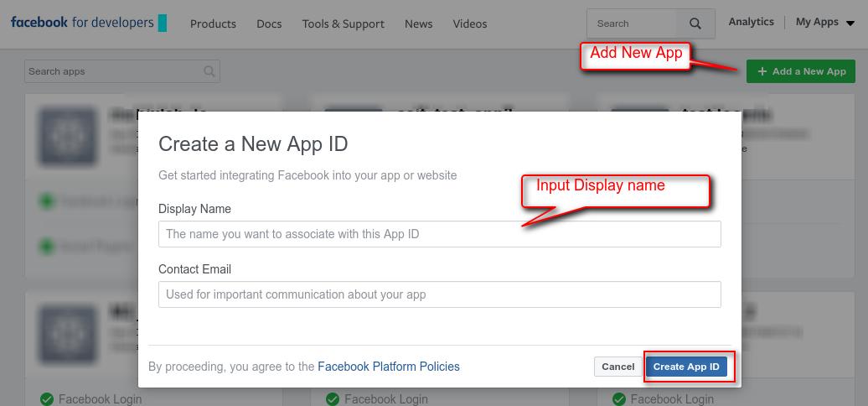Open the Products menu
Viewport: 868px width, 406px height.
(x=213, y=23)
